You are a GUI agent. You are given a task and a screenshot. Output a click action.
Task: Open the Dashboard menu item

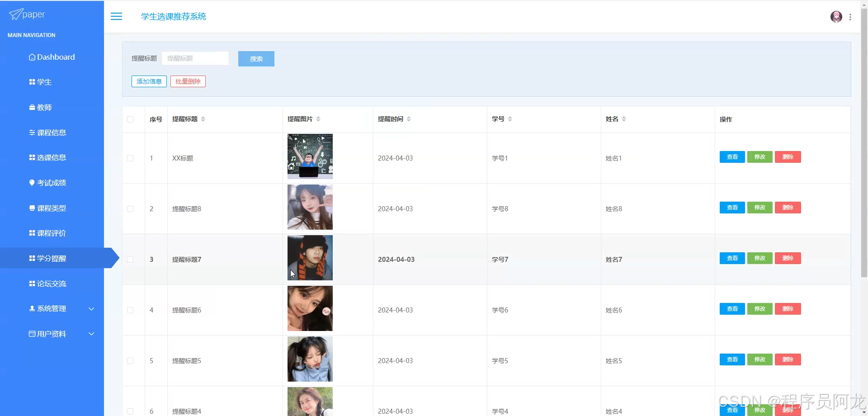(52, 57)
